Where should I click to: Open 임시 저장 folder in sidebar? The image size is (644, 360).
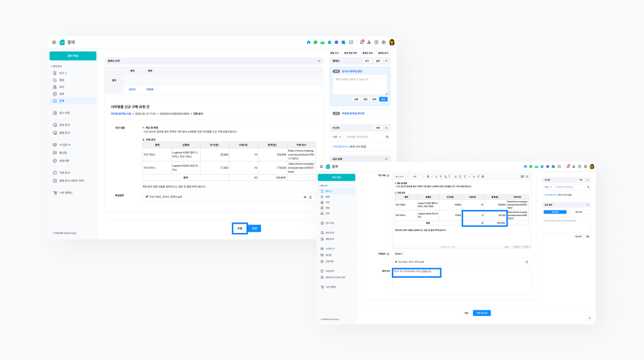(x=64, y=112)
